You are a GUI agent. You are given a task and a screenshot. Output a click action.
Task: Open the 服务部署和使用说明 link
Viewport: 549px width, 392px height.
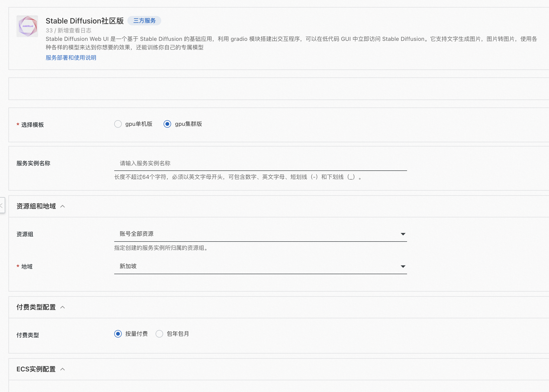pyautogui.click(x=71, y=58)
